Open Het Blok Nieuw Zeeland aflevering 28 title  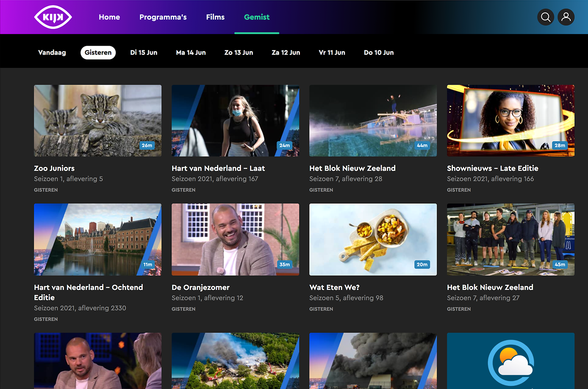tap(352, 168)
